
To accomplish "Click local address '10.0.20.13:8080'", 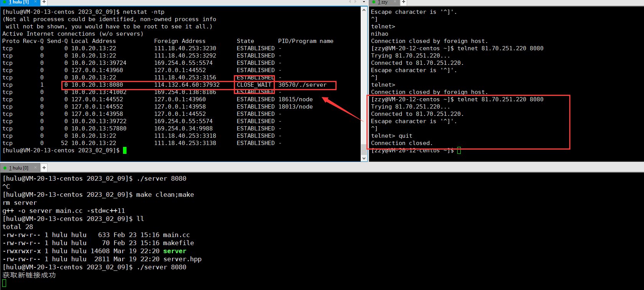I will point(97,85).
